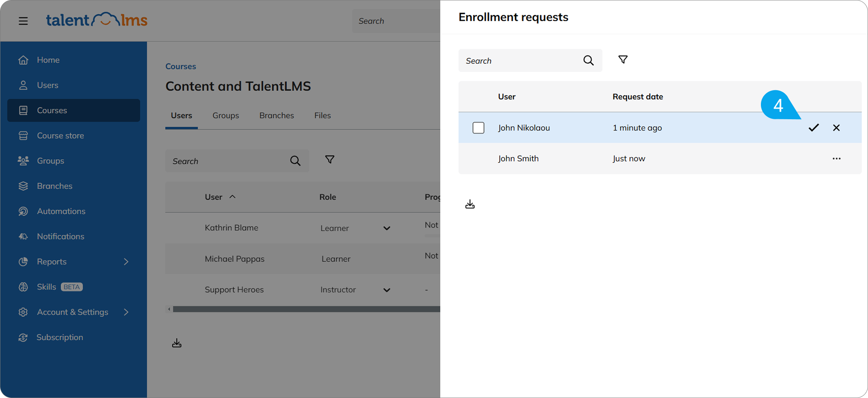
Task: Click Michael Pappas user name
Action: pos(235,259)
